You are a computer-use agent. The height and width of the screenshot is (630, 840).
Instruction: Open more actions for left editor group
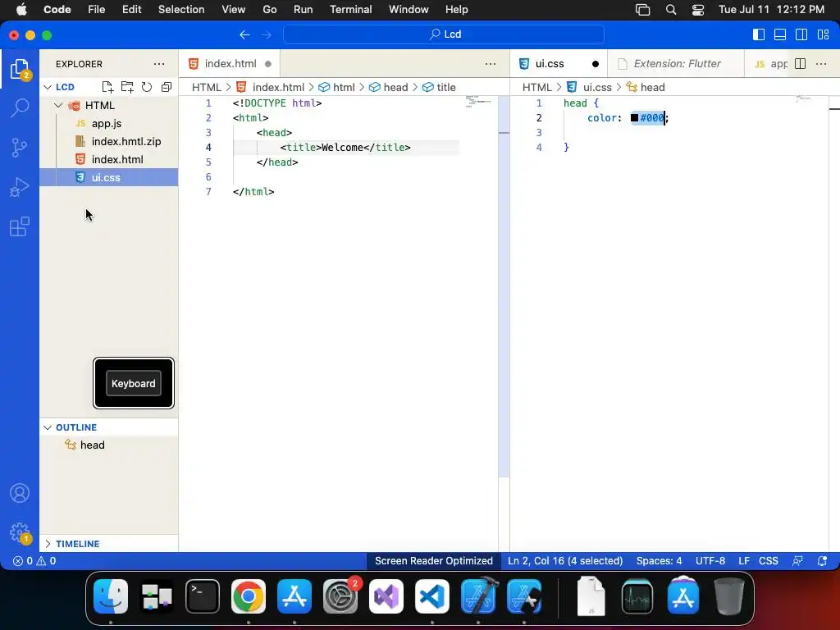[x=491, y=64]
